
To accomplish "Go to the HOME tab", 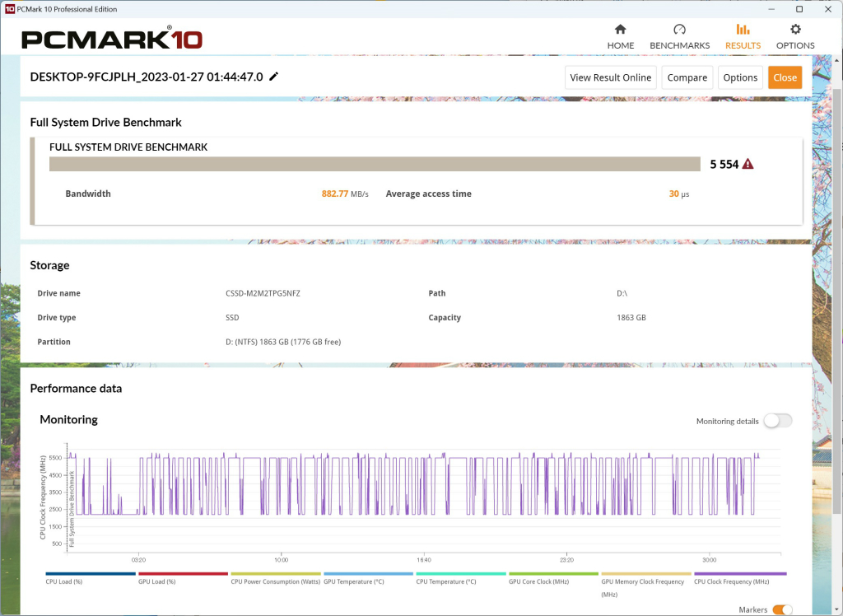I will click(x=621, y=36).
